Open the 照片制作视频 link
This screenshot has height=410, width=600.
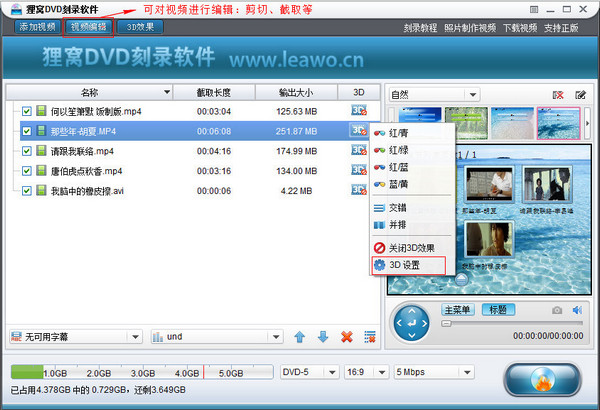click(470, 28)
